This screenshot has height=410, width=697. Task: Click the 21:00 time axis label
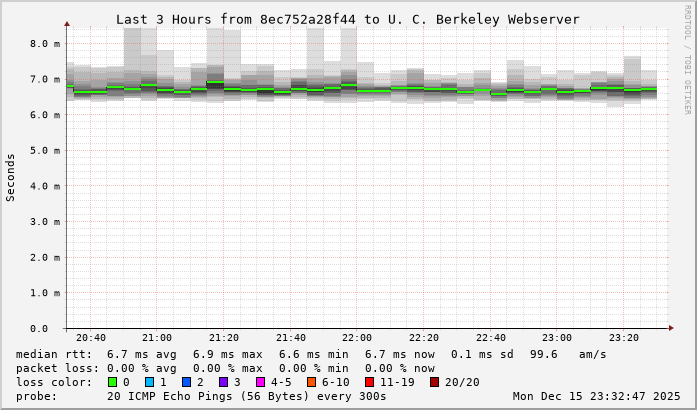(157, 338)
